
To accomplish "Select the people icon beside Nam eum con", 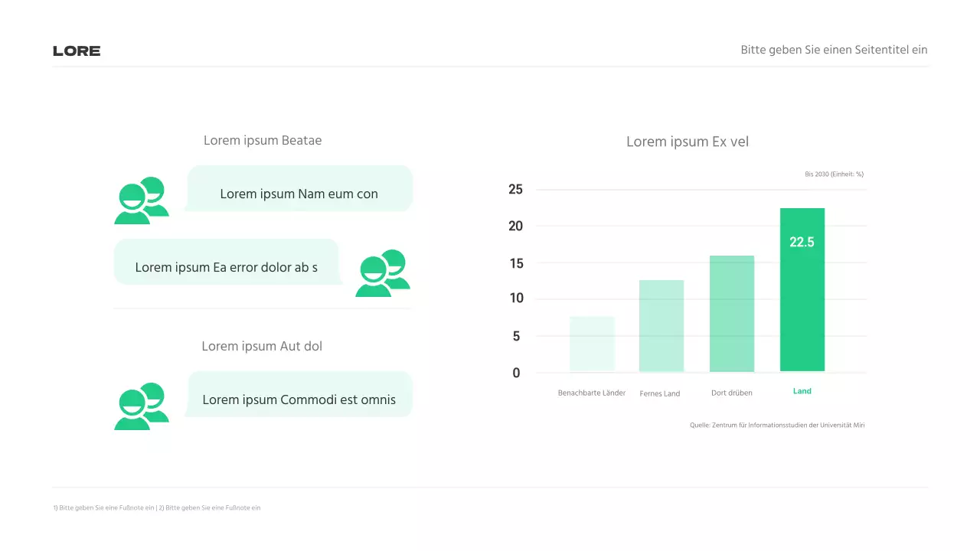I will pos(141,201).
